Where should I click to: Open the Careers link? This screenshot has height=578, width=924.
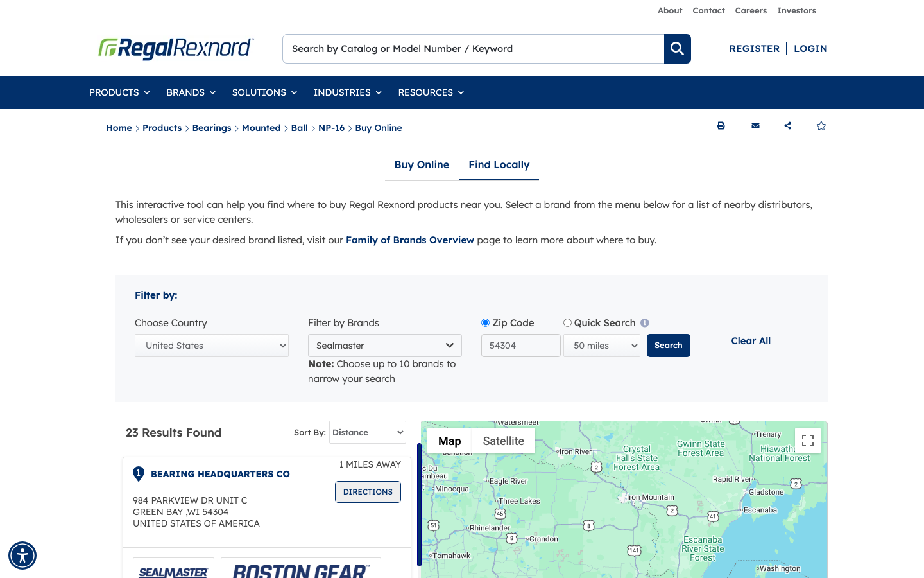click(x=751, y=10)
